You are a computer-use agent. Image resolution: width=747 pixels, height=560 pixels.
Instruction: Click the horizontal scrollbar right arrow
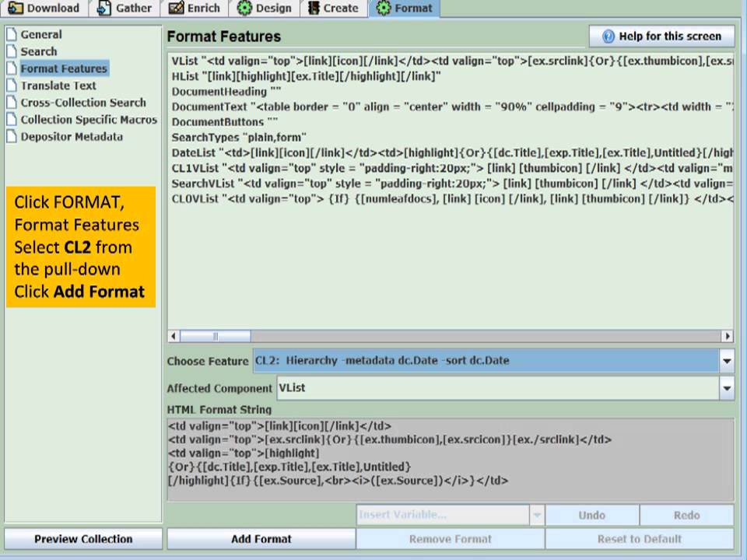pos(727,336)
